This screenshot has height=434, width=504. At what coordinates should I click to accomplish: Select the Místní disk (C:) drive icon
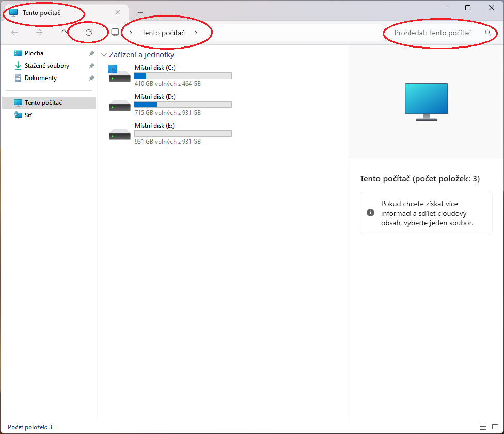(120, 73)
